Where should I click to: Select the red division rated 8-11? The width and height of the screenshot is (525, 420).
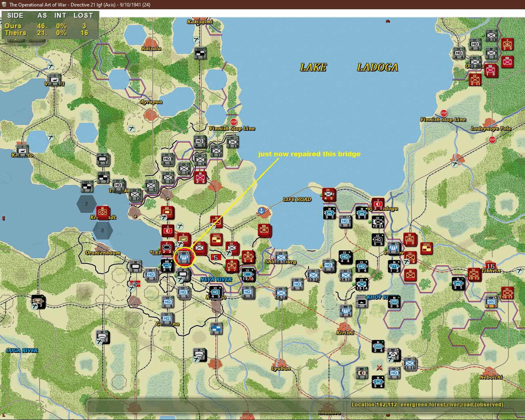pyautogui.click(x=475, y=80)
